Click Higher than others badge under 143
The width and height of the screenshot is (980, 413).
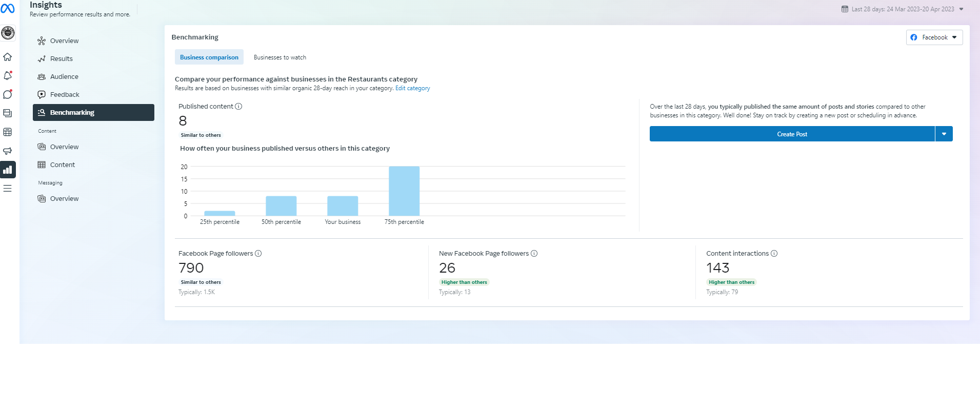732,282
